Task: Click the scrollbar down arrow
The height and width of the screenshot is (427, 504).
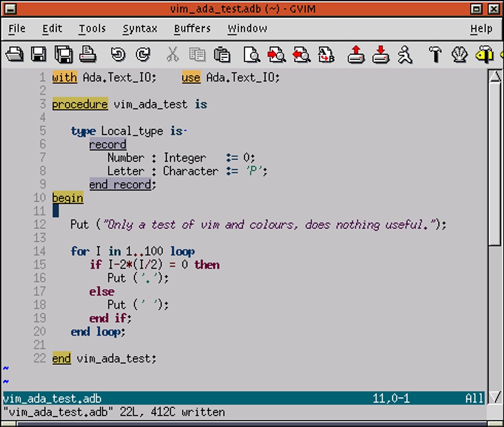Action: tap(495, 397)
